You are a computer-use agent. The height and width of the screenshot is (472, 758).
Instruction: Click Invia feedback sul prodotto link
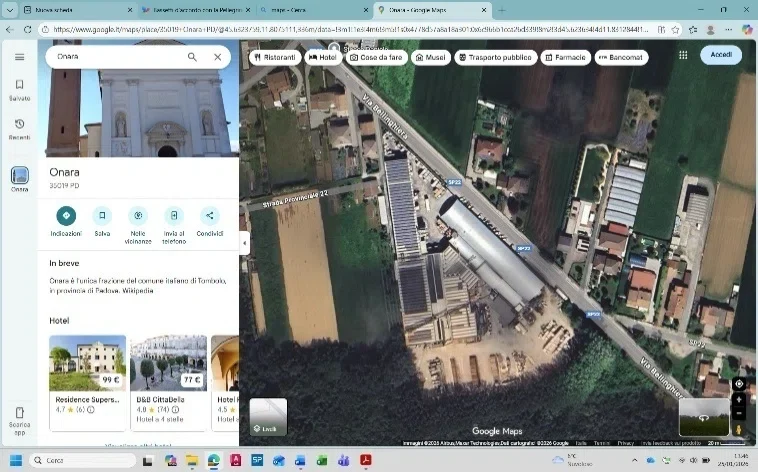pyautogui.click(x=671, y=443)
